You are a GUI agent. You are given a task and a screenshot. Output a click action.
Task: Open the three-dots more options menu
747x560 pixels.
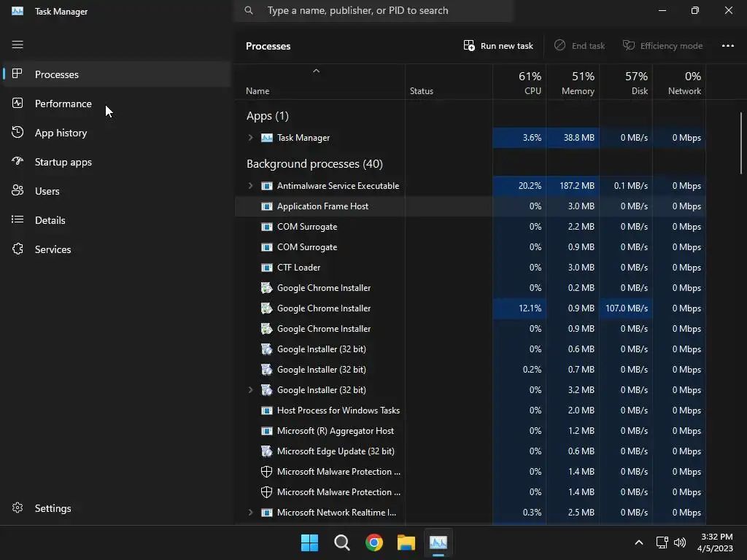(x=727, y=46)
